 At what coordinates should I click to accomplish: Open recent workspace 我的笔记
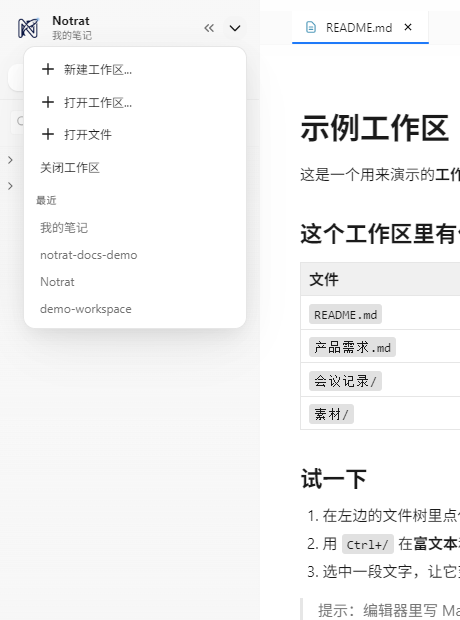pos(135,228)
